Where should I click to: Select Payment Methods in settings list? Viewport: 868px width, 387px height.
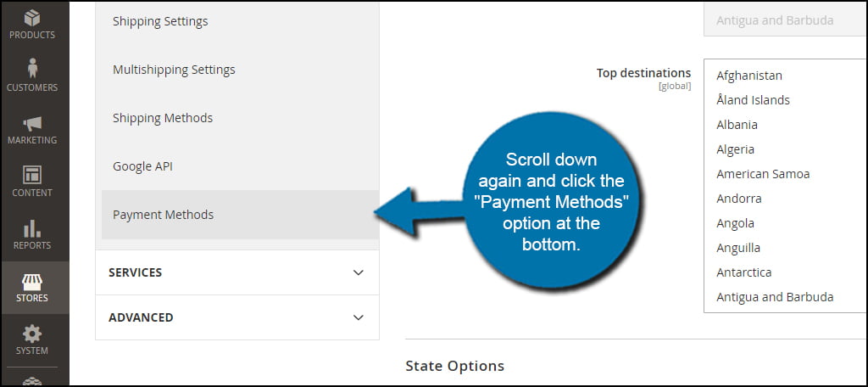pos(240,215)
